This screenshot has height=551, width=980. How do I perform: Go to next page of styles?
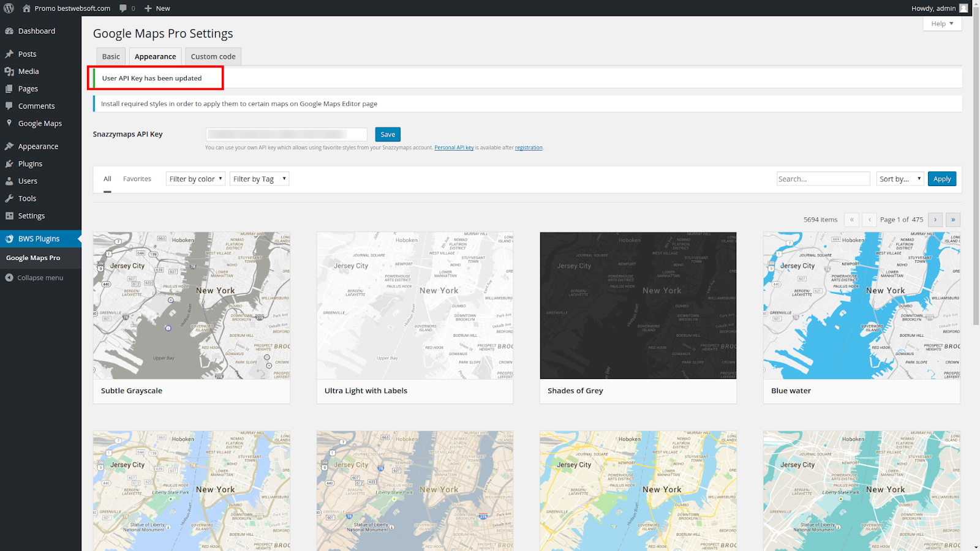pos(935,220)
